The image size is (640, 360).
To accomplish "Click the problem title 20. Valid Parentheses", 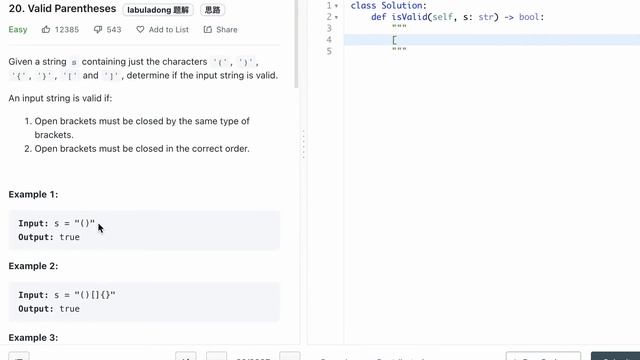I will tap(62, 9).
